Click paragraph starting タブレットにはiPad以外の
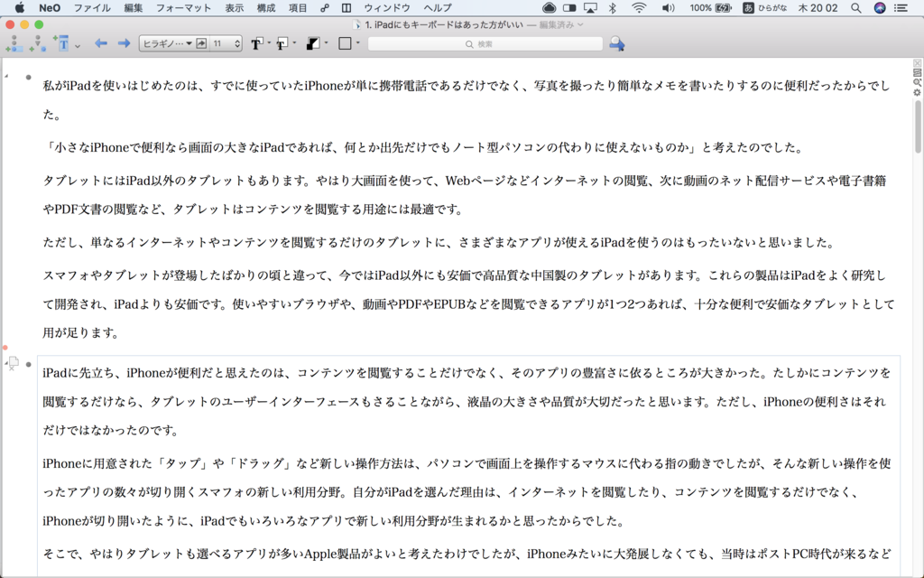Viewport: 924px width, 578px height. point(465,195)
